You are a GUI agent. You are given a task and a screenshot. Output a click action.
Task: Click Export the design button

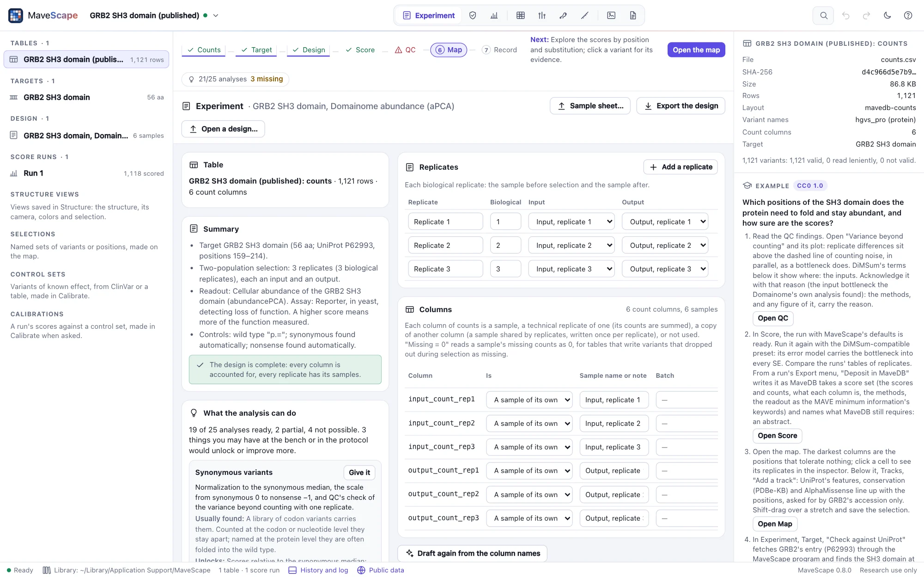681,106
